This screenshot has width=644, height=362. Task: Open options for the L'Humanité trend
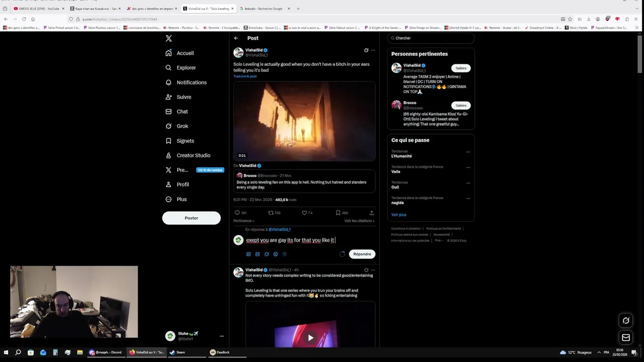(x=468, y=152)
